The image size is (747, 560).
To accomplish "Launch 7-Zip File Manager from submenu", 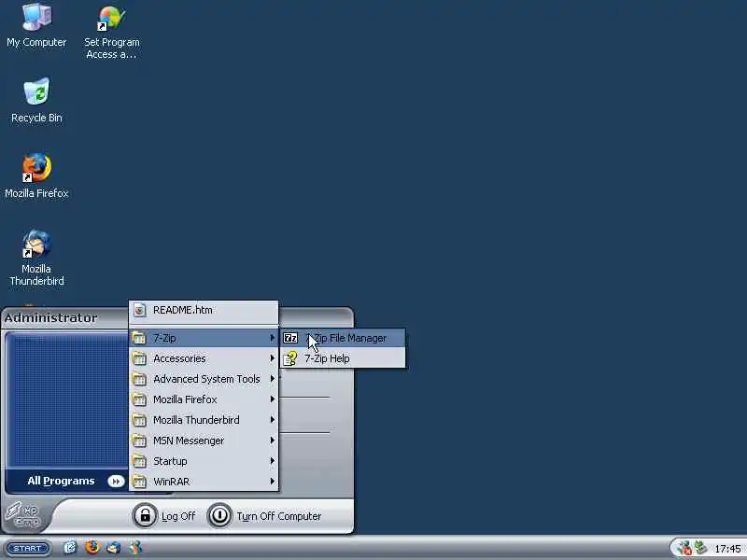I will (x=343, y=338).
